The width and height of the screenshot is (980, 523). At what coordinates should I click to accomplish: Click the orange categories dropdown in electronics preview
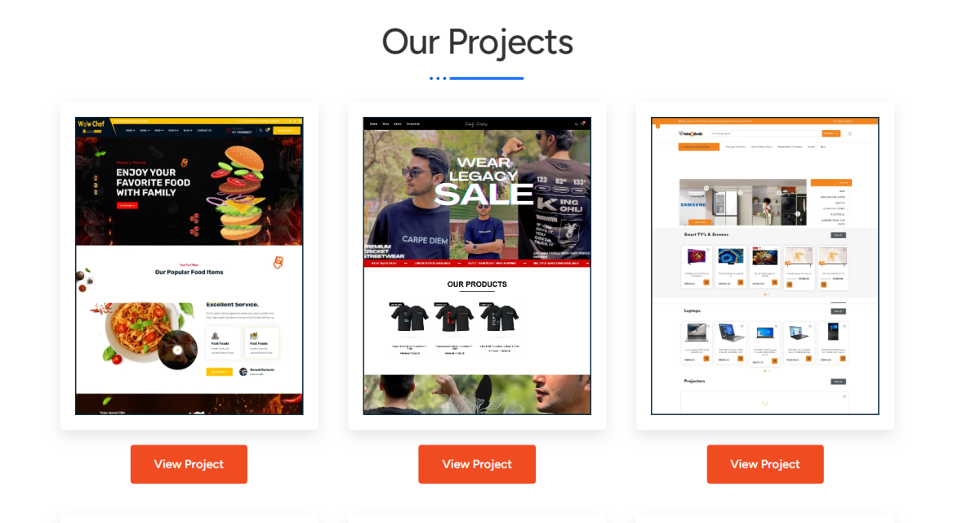click(x=698, y=147)
